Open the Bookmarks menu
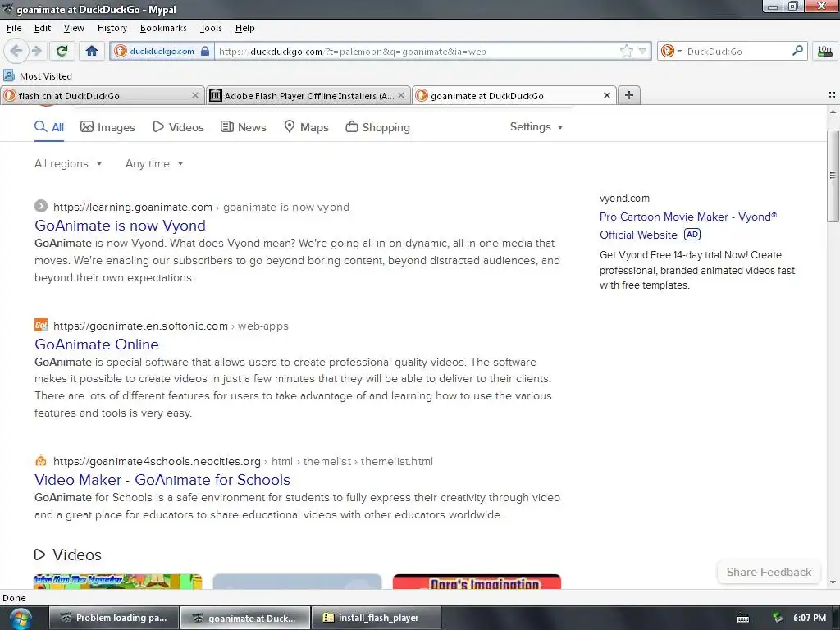This screenshot has width=840, height=630. point(163,28)
